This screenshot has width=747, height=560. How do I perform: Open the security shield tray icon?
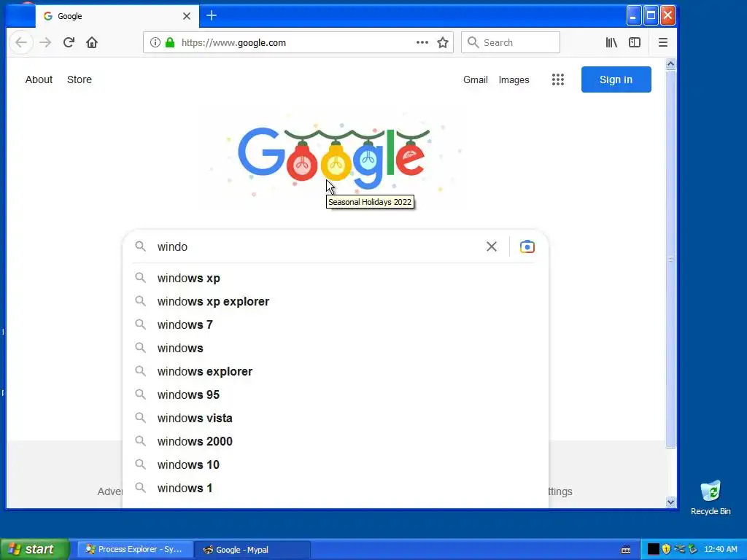pyautogui.click(x=666, y=549)
